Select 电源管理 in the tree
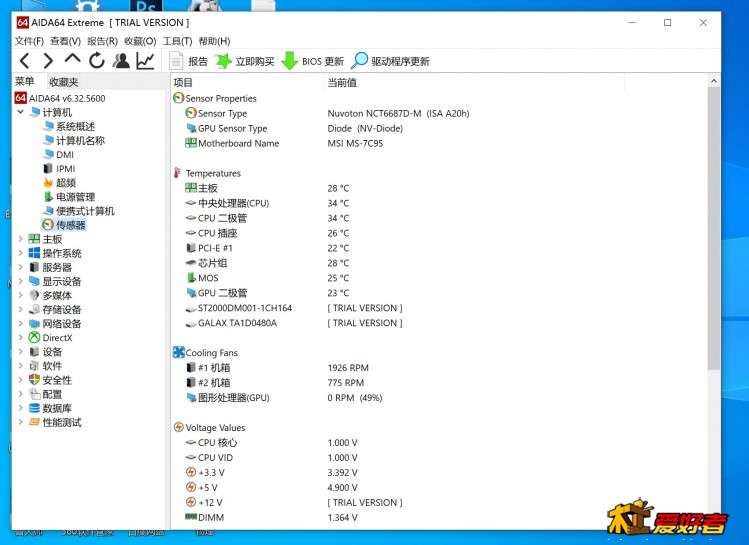 coord(69,197)
